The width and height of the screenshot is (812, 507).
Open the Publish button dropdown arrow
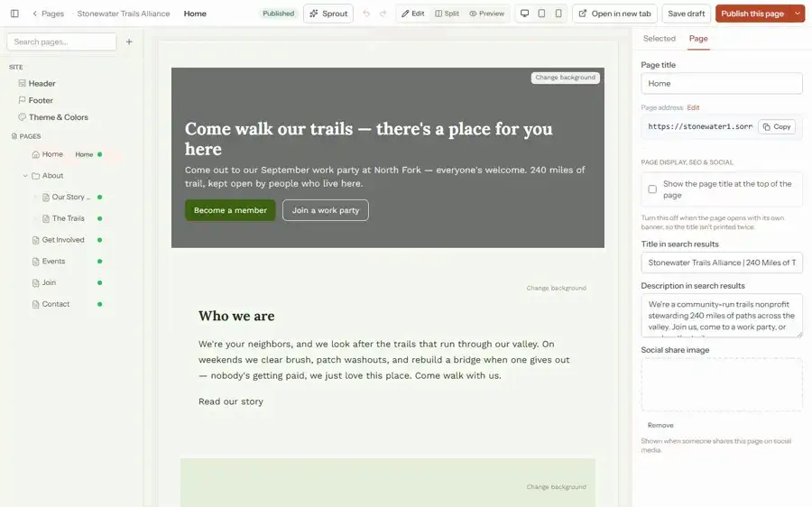pyautogui.click(x=798, y=14)
